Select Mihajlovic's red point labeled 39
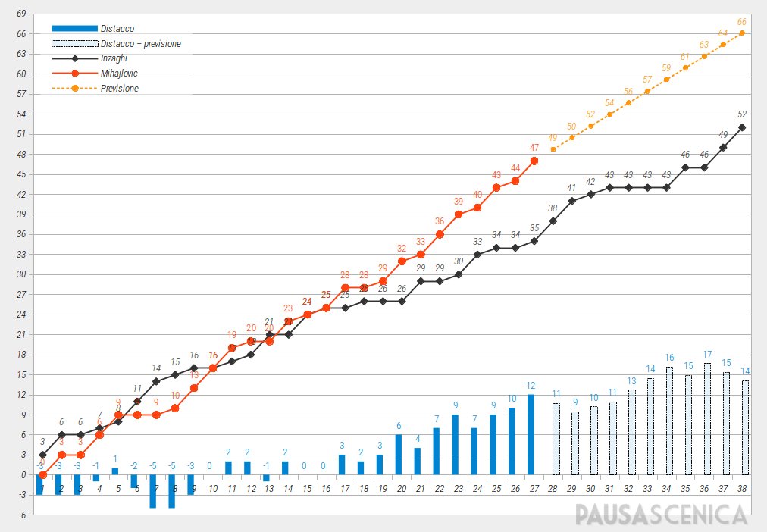 coord(459,214)
